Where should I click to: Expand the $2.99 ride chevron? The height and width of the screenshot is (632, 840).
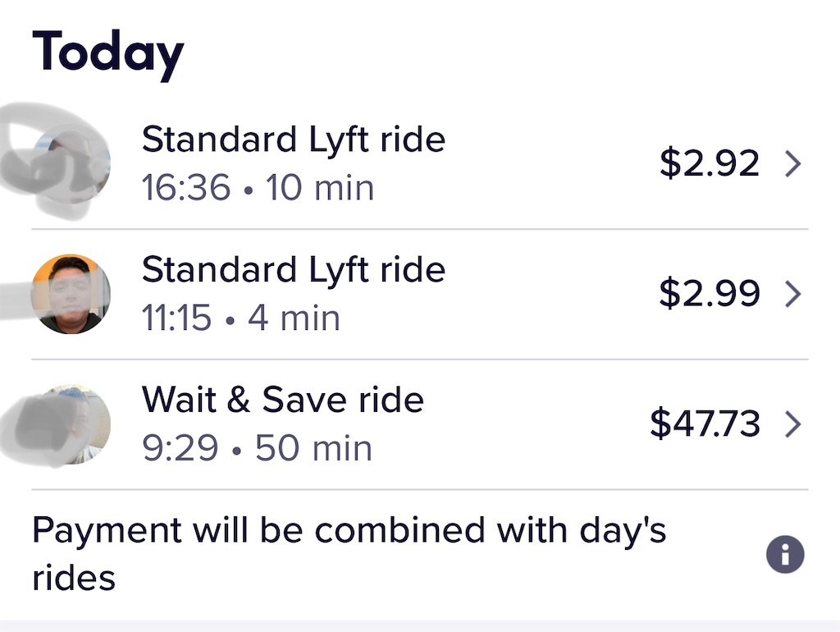(793, 294)
